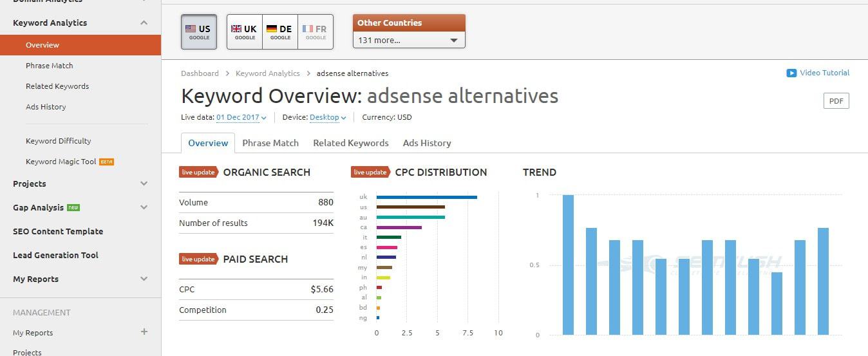This screenshot has height=356, width=868.
Task: Click the Number of results value 194K
Action: [323, 223]
